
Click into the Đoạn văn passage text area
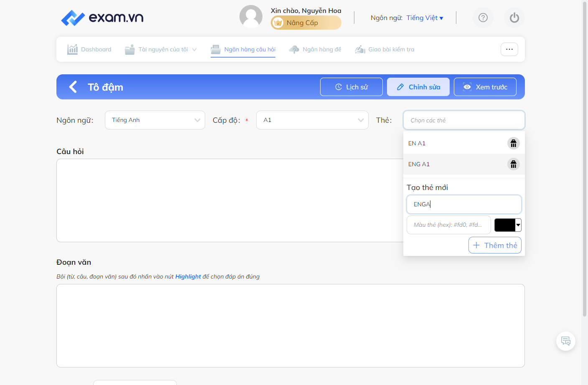(x=290, y=326)
